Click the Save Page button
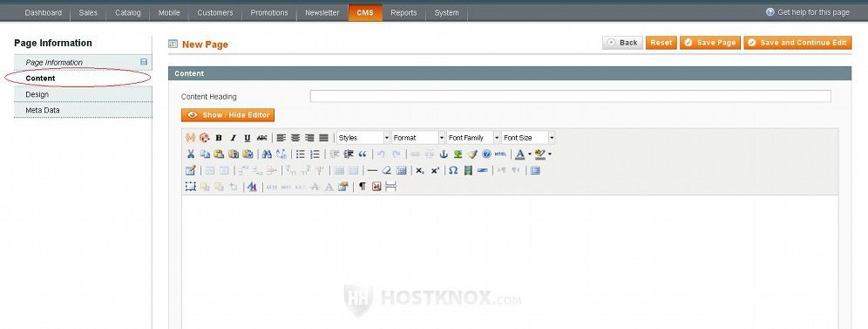This screenshot has height=329, width=868. (x=710, y=43)
